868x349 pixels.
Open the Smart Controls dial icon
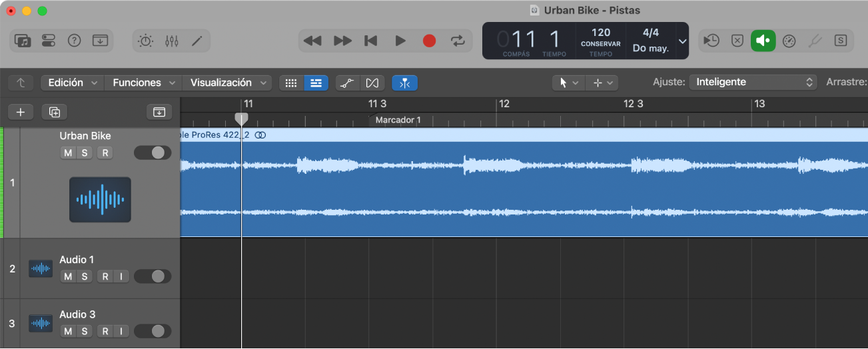pyautogui.click(x=145, y=41)
